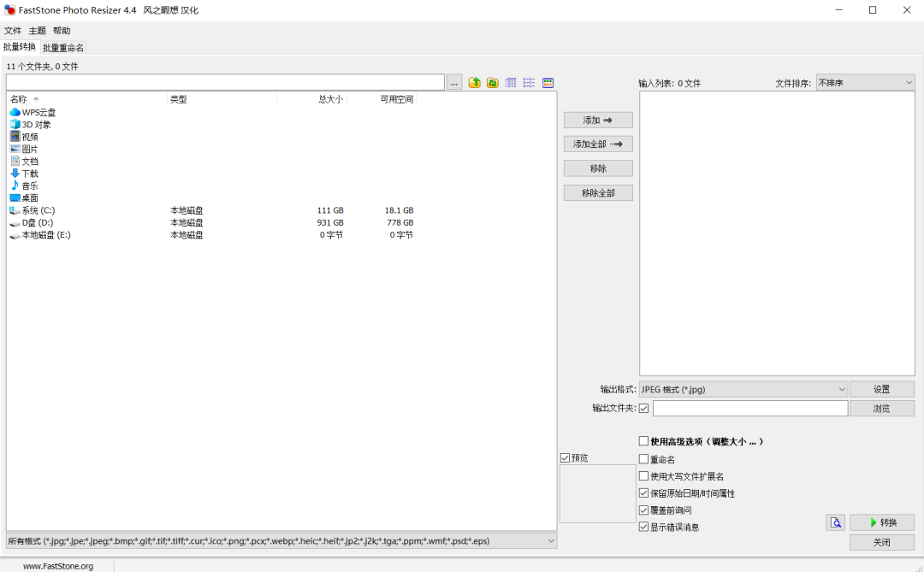Click 本地磁盘 type cell of 系统 (C:)
Screen dimensions: 924x572
[187, 210]
